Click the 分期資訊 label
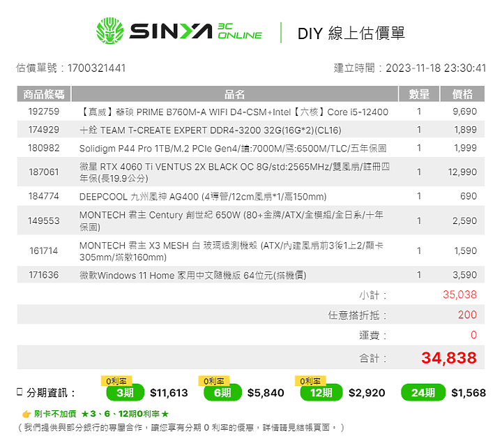Screen dimensions: 502x448 click(x=51, y=392)
